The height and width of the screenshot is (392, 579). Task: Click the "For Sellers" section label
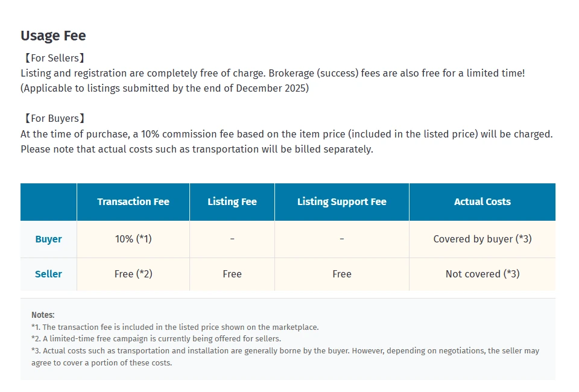54,58
